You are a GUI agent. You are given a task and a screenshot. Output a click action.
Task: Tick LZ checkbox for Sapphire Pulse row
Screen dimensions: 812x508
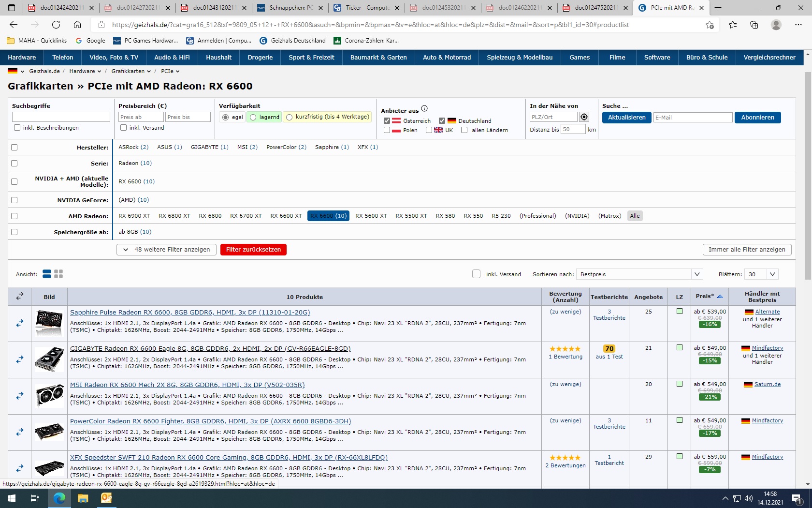pos(680,312)
